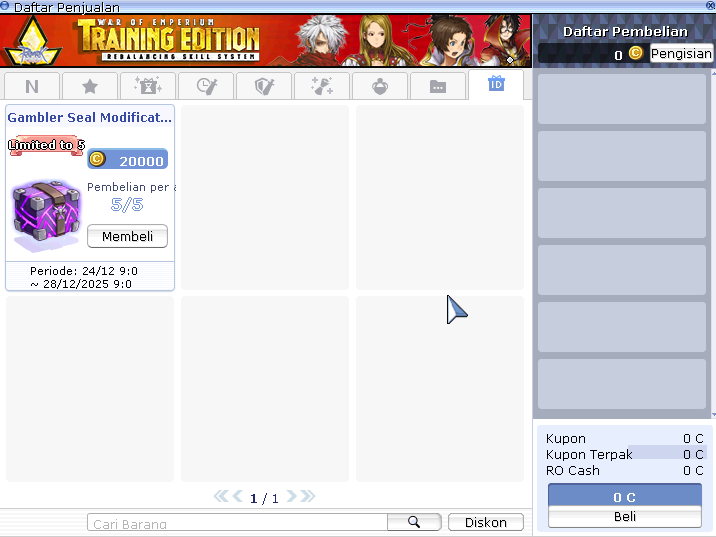Click the Pengisian top-up button
This screenshot has height=537, width=716.
tap(681, 53)
